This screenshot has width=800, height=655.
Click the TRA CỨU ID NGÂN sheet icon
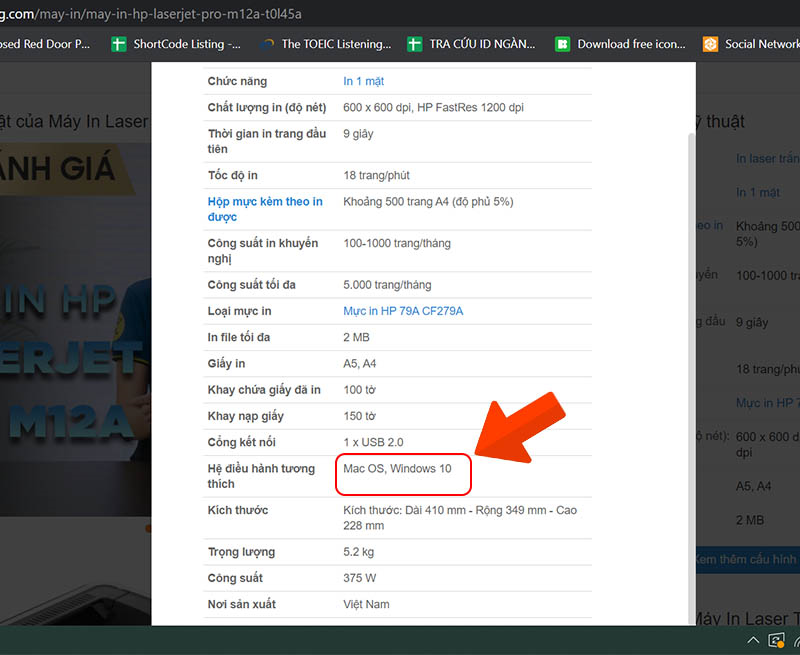pos(414,44)
